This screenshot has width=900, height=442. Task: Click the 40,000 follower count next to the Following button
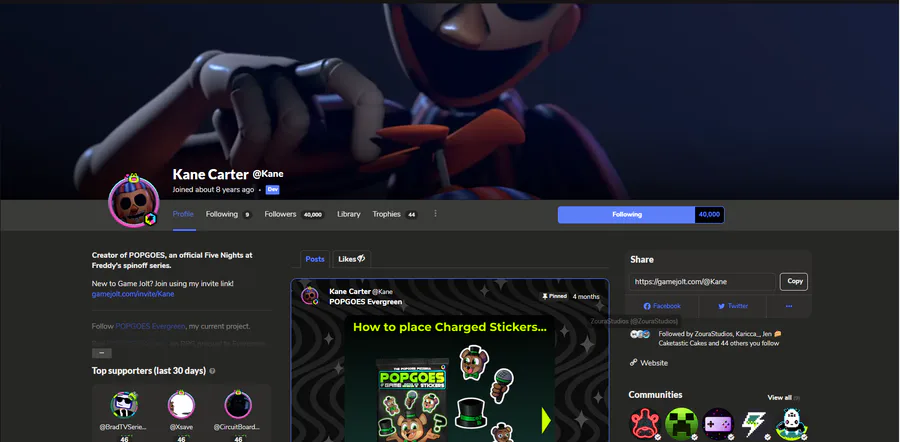[709, 215]
